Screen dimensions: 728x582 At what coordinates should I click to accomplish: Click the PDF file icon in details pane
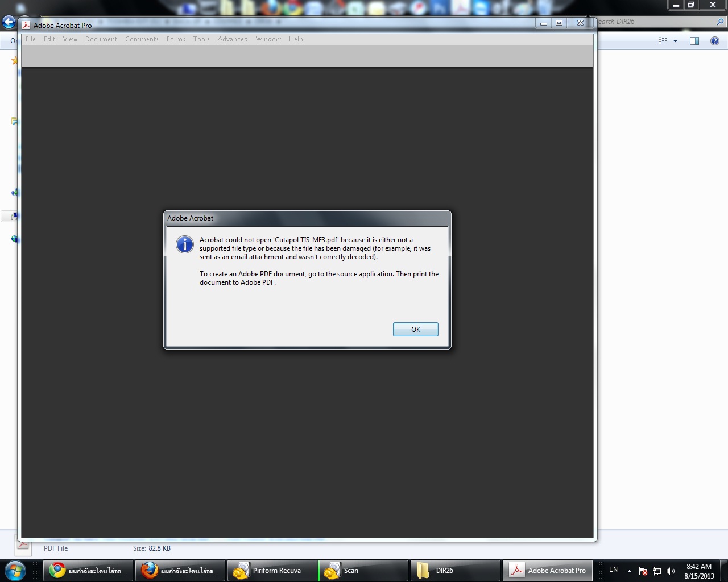tap(23, 547)
